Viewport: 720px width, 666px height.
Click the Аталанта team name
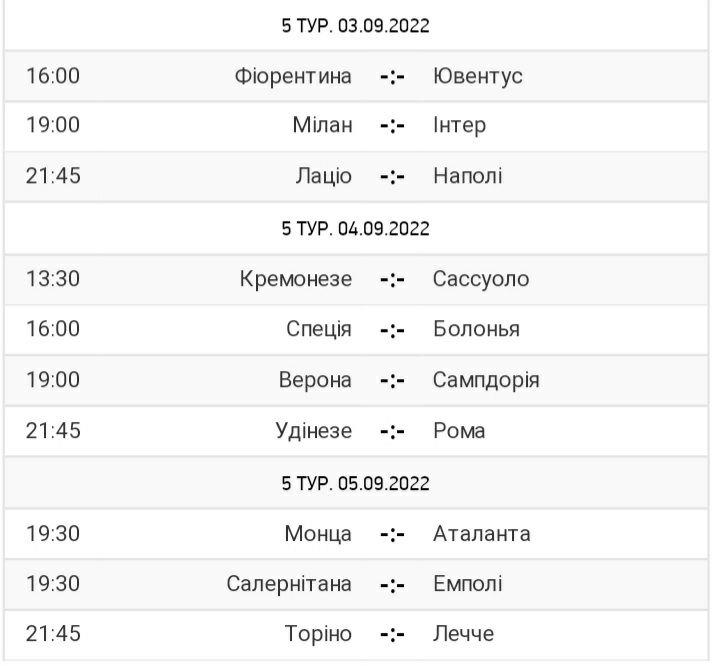(x=481, y=533)
